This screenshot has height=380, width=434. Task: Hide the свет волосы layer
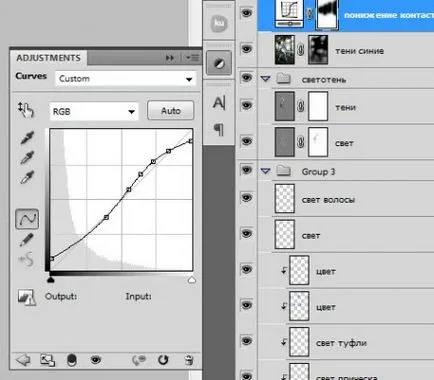tap(246, 198)
